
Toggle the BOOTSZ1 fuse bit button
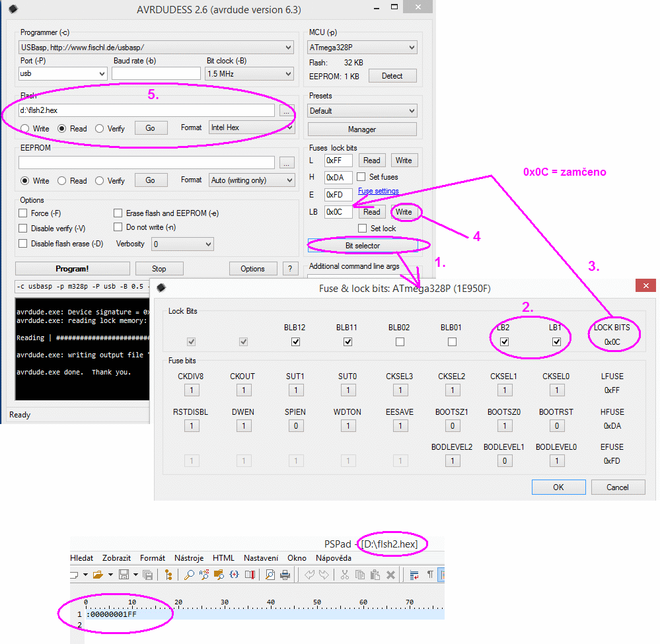click(x=452, y=426)
